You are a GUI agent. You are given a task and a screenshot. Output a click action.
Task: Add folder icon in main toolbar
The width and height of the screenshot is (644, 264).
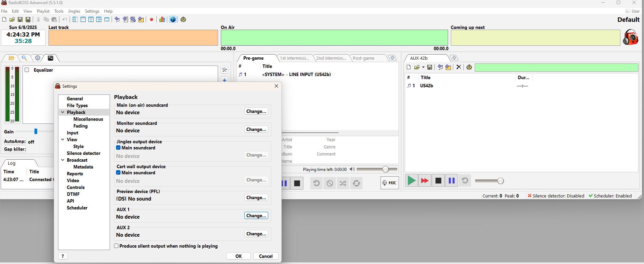click(141, 19)
